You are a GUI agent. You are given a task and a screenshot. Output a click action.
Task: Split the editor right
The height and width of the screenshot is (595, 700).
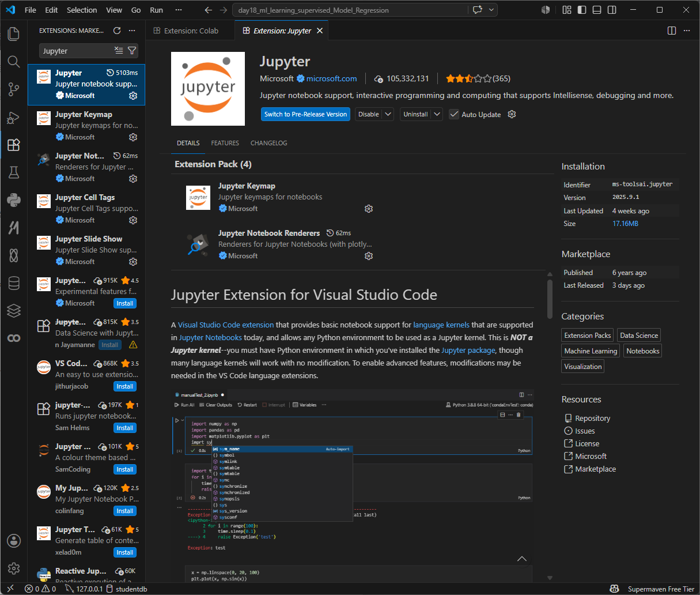(672, 31)
